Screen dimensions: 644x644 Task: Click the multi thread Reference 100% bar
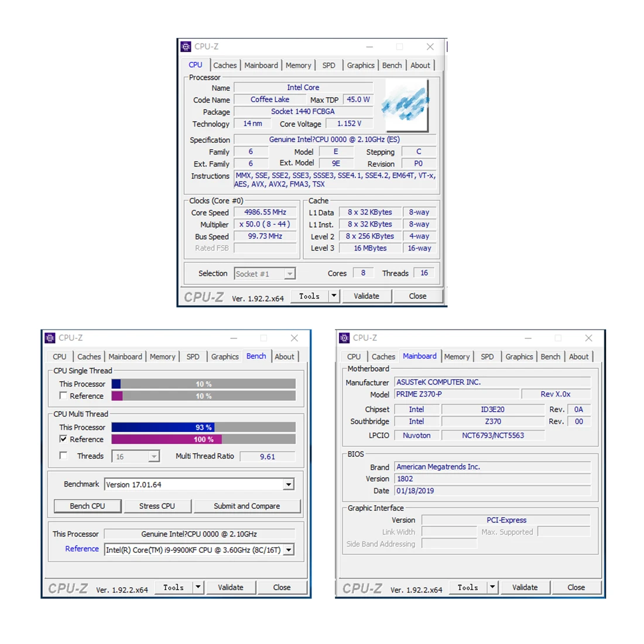coord(203,439)
